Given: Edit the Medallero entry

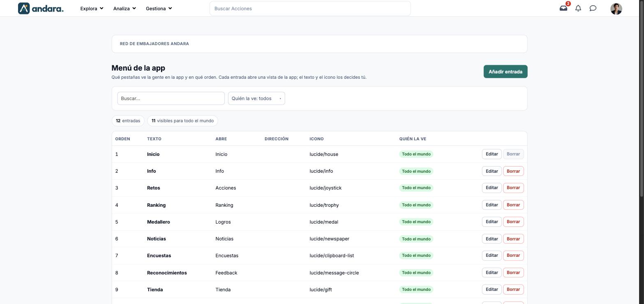Looking at the screenshot, I should point(492,222).
